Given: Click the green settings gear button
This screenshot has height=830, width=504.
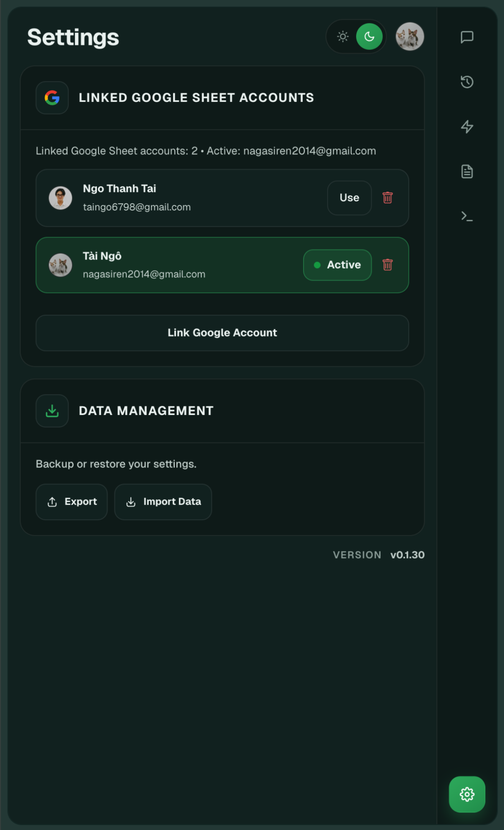Looking at the screenshot, I should coord(467,794).
